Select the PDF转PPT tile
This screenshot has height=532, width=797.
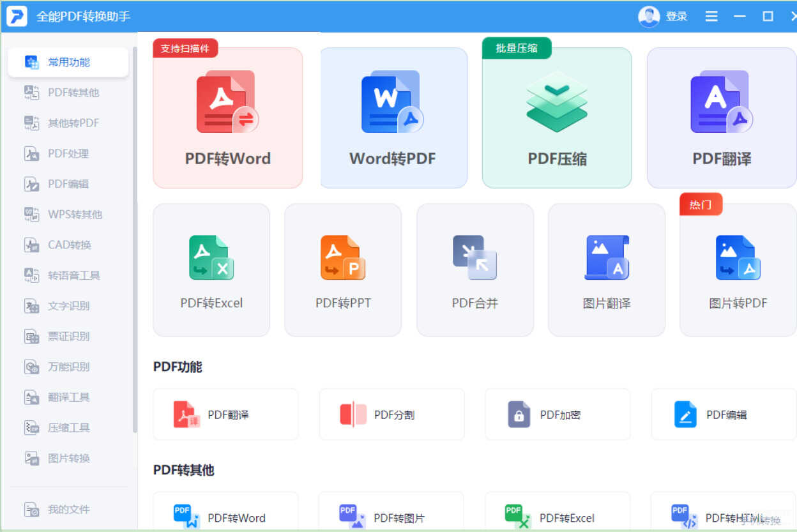343,270
